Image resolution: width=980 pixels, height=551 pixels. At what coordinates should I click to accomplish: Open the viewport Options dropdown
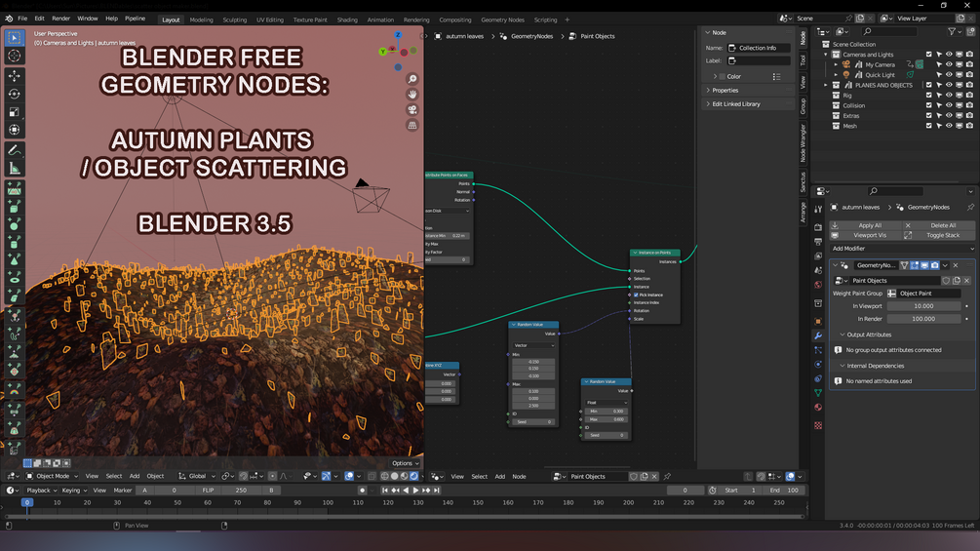coord(406,463)
